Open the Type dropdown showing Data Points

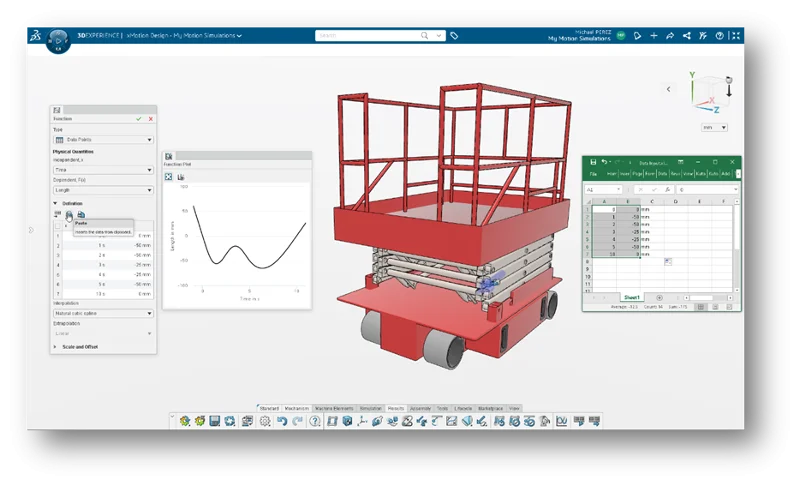pyautogui.click(x=103, y=140)
